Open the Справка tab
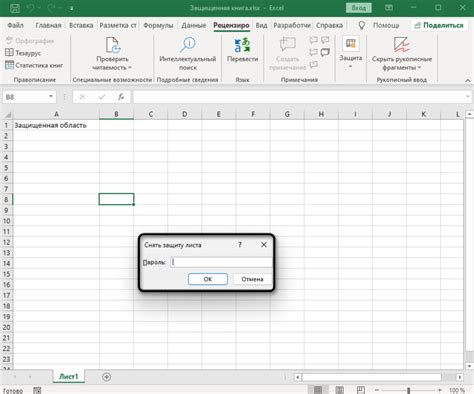 (329, 25)
